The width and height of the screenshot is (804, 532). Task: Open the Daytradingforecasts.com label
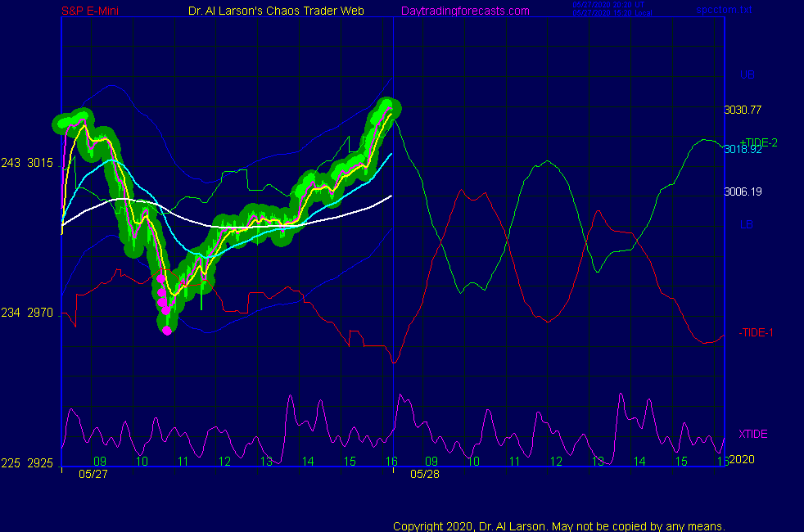465,11
